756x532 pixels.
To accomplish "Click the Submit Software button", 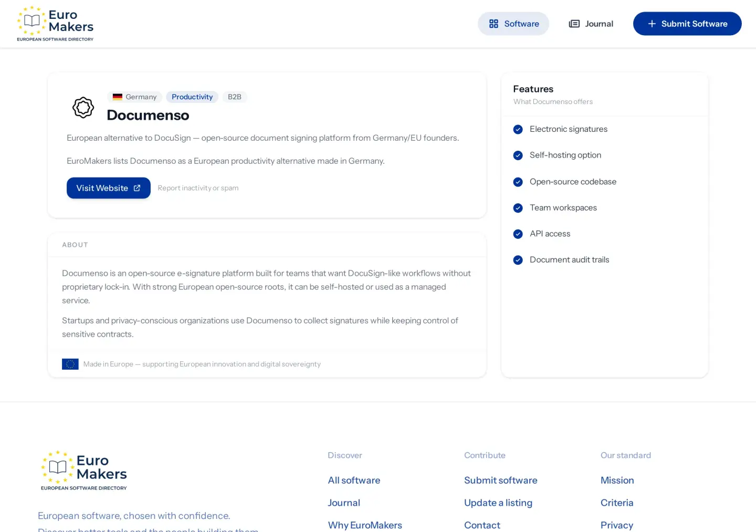I will 687,24.
